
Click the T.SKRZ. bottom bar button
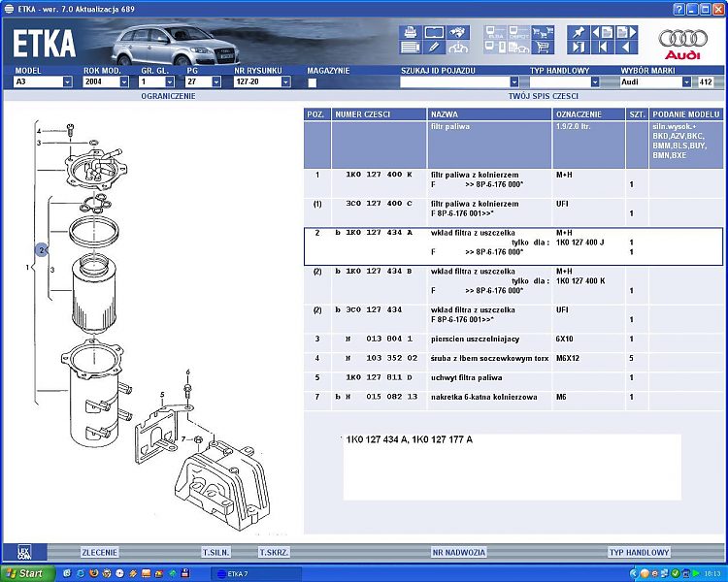(x=274, y=552)
